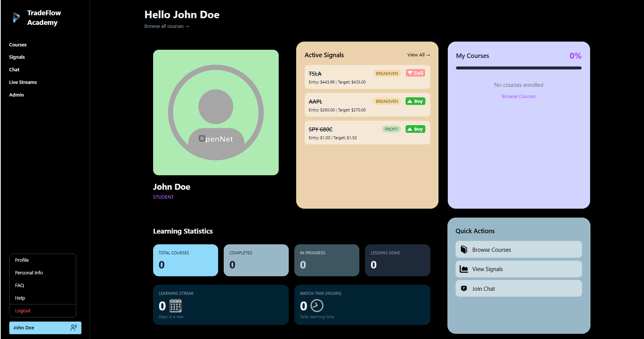644x339 pixels.
Task: Click the book icon next to Browse Courses
Action: point(464,249)
